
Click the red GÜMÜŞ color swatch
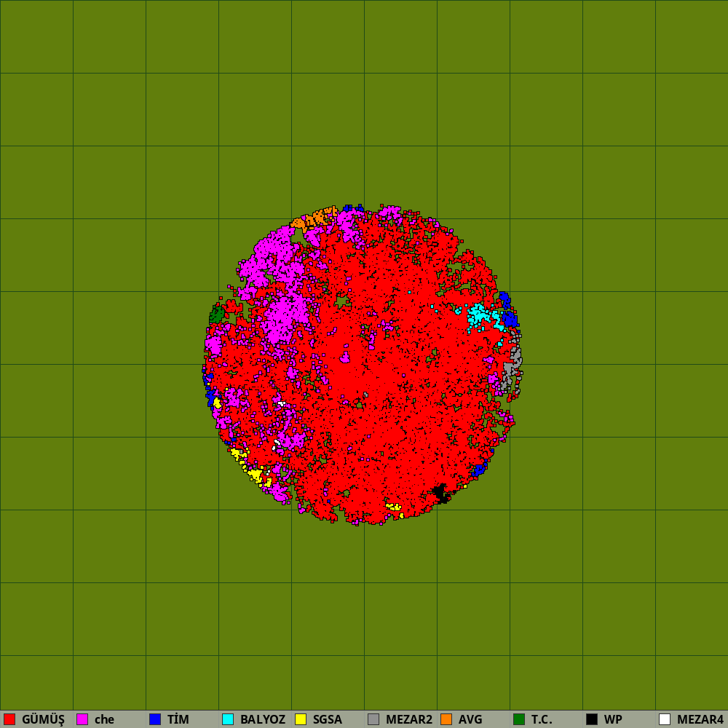point(9,719)
